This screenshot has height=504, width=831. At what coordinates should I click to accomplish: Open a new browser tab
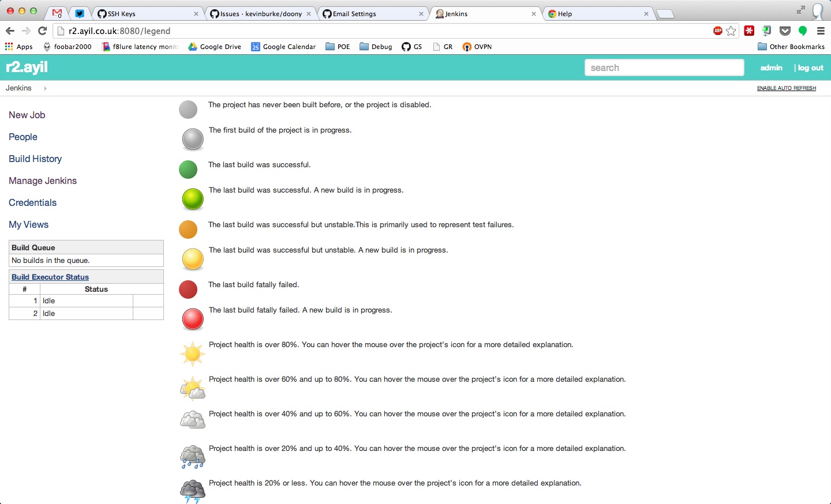point(665,14)
